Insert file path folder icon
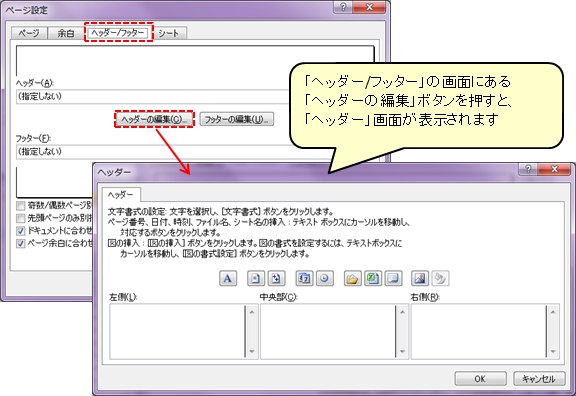576x396 pixels. [x=353, y=278]
